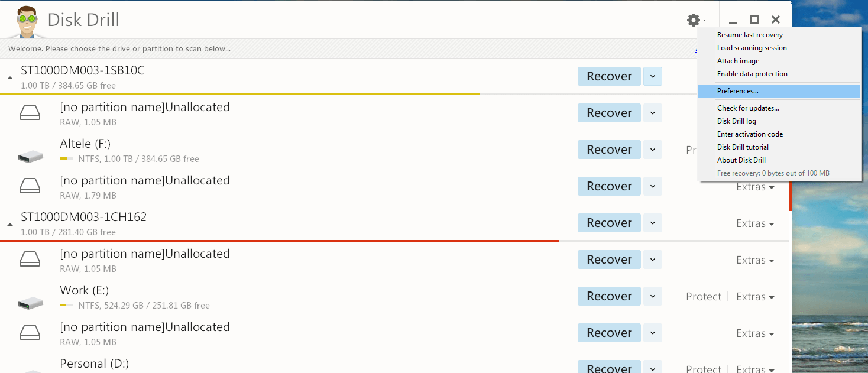Collapse the ST1000DM003-1CH162 disk tree
Viewport: 868px width, 373px height.
click(x=10, y=225)
